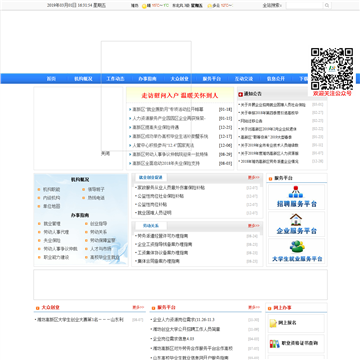Screen dimensions: 360x360
Task: Select the 就业创业促进 tab
Action: [151, 178]
